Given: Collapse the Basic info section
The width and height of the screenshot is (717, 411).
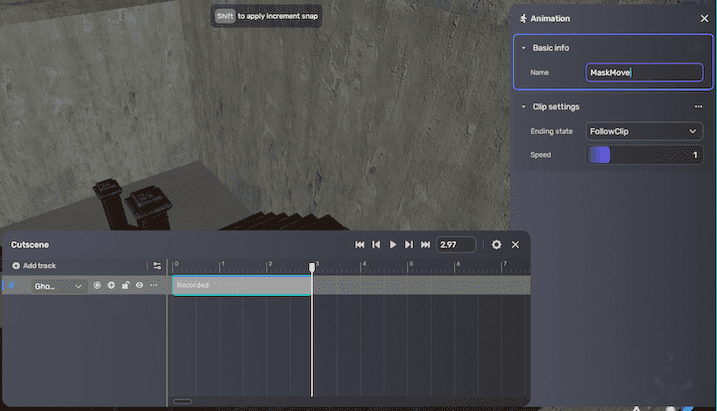Looking at the screenshot, I should [524, 48].
